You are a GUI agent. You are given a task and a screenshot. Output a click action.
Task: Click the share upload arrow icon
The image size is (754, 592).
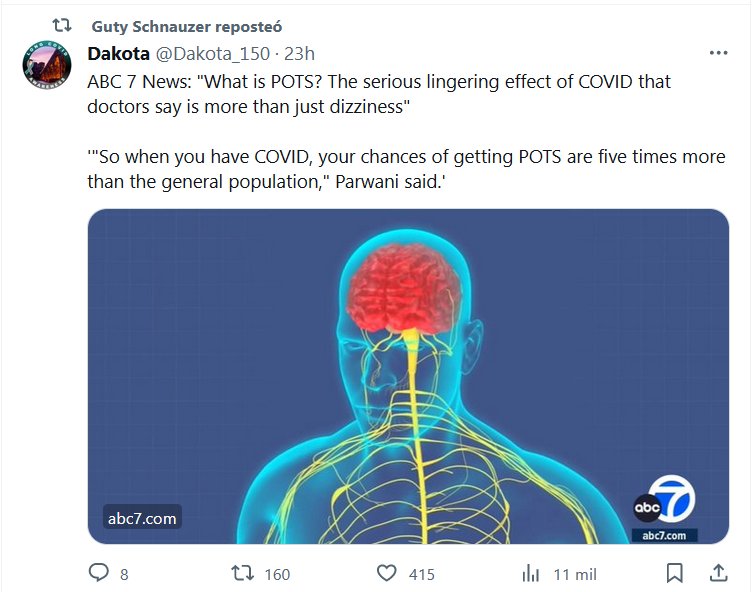click(x=718, y=573)
